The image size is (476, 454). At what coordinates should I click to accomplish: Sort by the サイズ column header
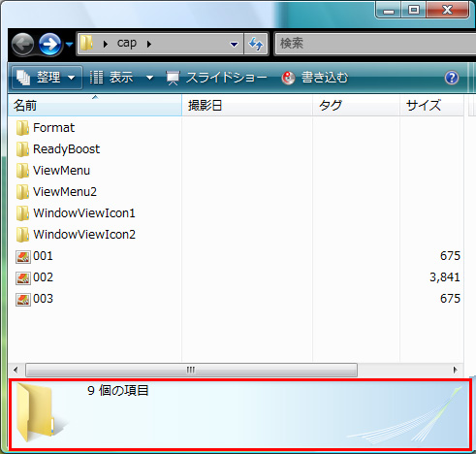pyautogui.click(x=431, y=106)
